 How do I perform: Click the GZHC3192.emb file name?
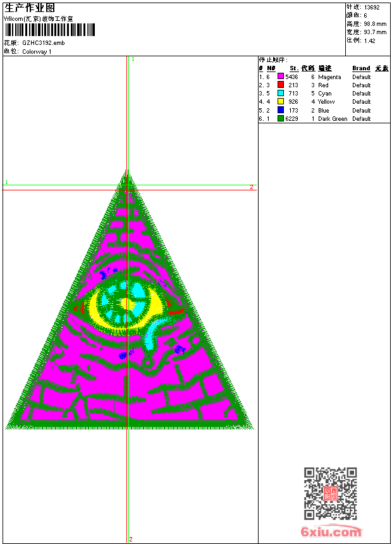(44, 43)
